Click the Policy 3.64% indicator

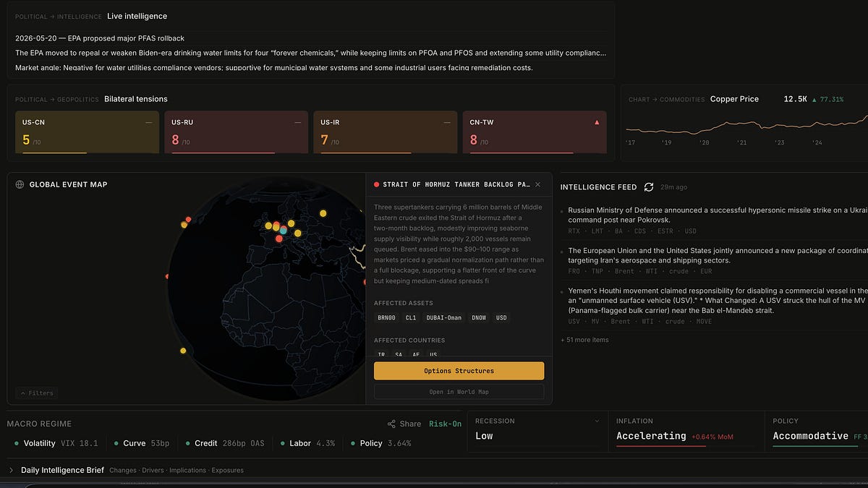(380, 443)
